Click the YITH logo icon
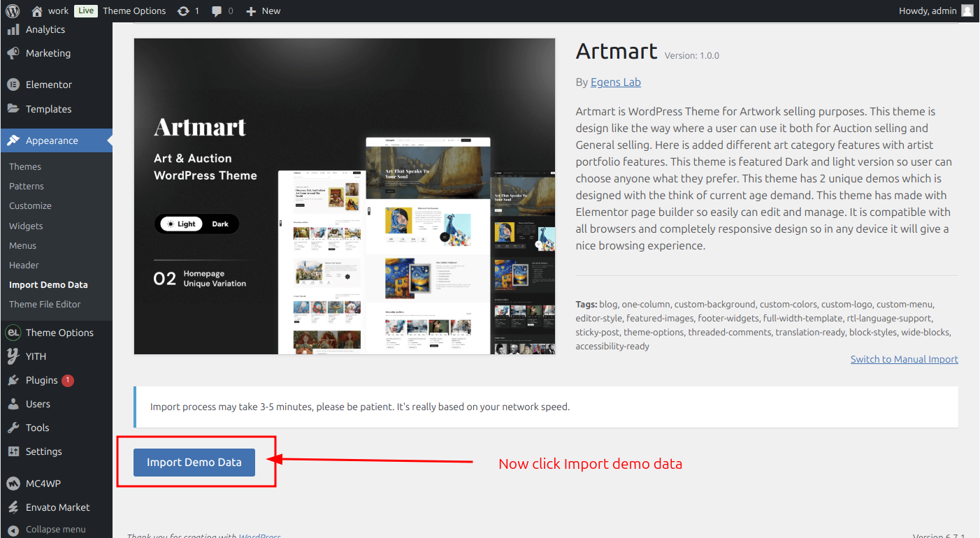 (x=13, y=356)
